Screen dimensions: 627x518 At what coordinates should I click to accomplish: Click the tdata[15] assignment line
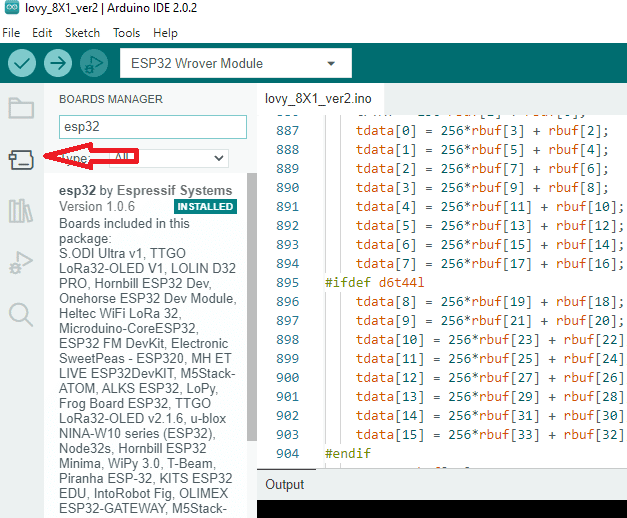tap(490, 434)
